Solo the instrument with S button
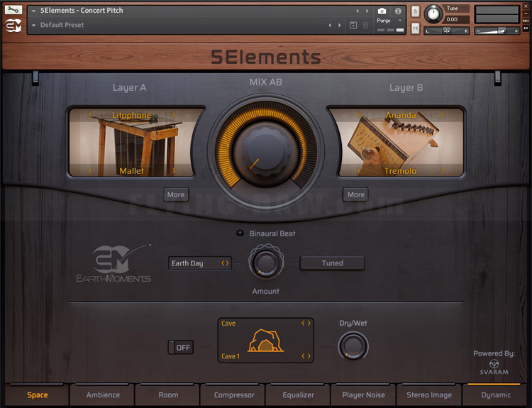532x408 pixels. [415, 11]
